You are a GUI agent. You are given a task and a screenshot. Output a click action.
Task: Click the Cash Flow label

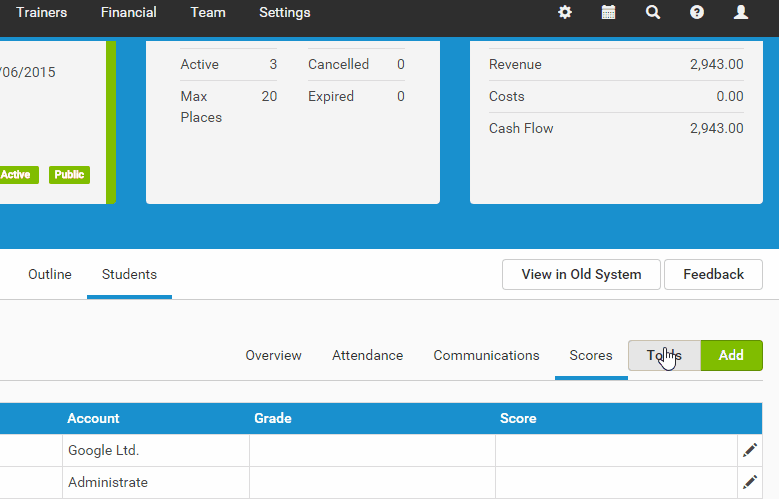(521, 128)
